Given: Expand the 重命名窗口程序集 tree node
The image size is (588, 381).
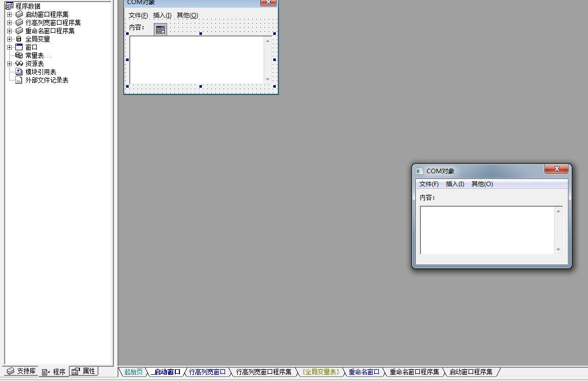Looking at the screenshot, I should [9, 31].
